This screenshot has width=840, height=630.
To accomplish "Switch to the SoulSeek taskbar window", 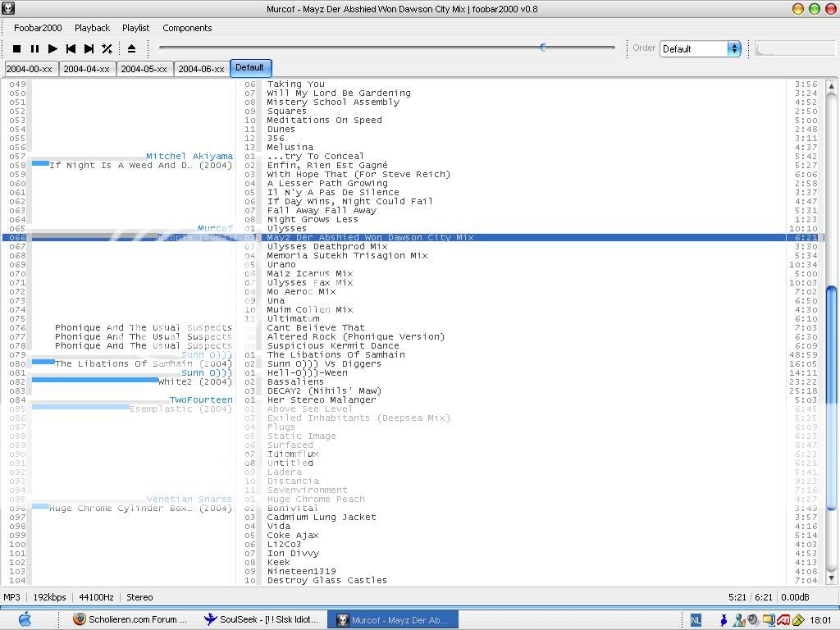I will coord(262,620).
